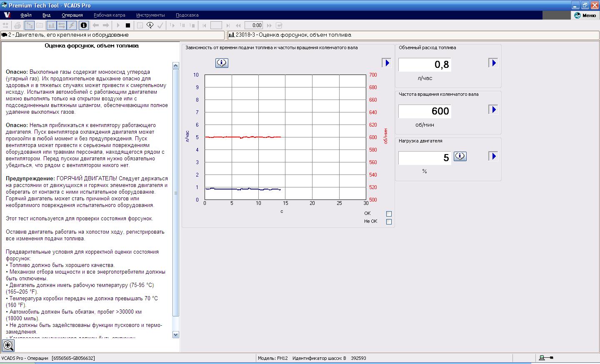Screen dimensions: 600x364
Task: Open the Файл menu
Action: [x=26, y=15]
